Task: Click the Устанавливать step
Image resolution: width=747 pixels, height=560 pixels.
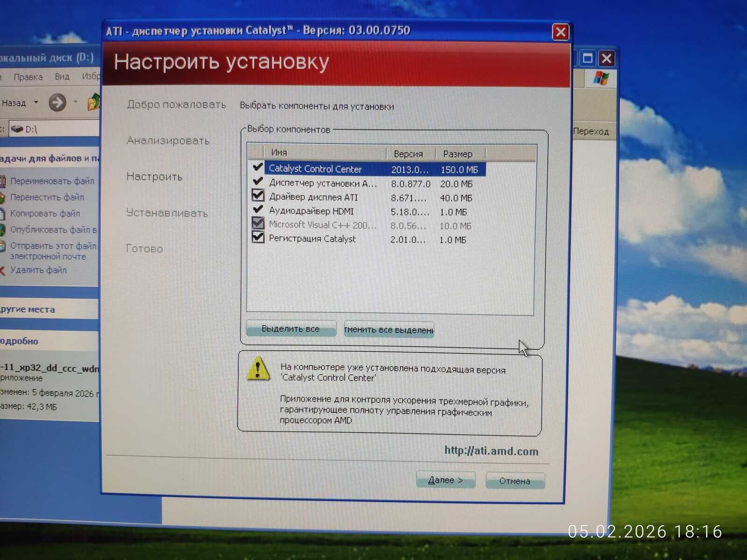Action: 167,213
